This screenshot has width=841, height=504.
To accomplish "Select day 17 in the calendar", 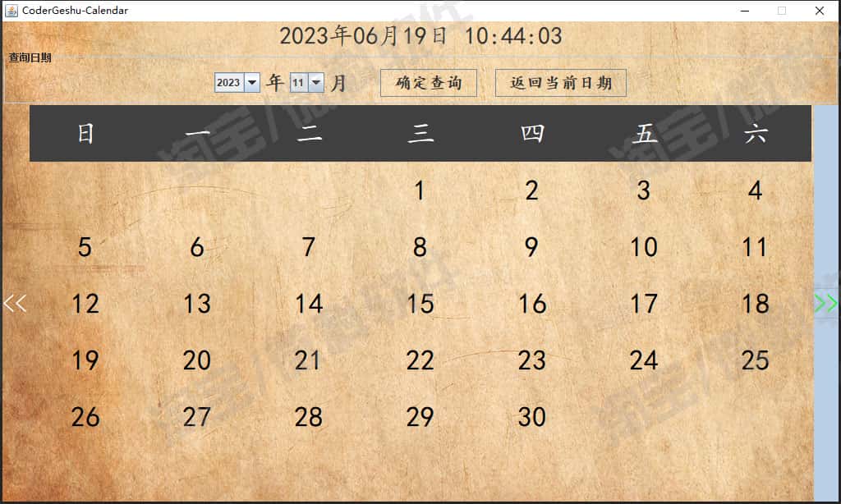I will [644, 304].
